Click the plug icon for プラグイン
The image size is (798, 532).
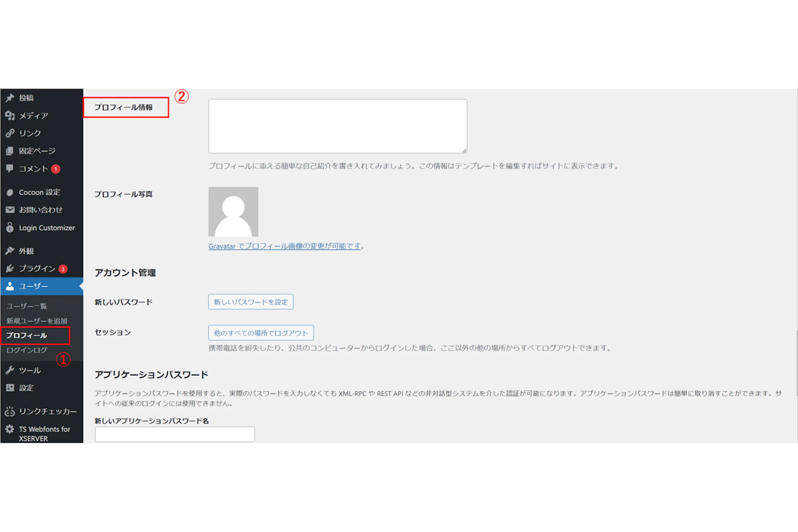(10, 269)
